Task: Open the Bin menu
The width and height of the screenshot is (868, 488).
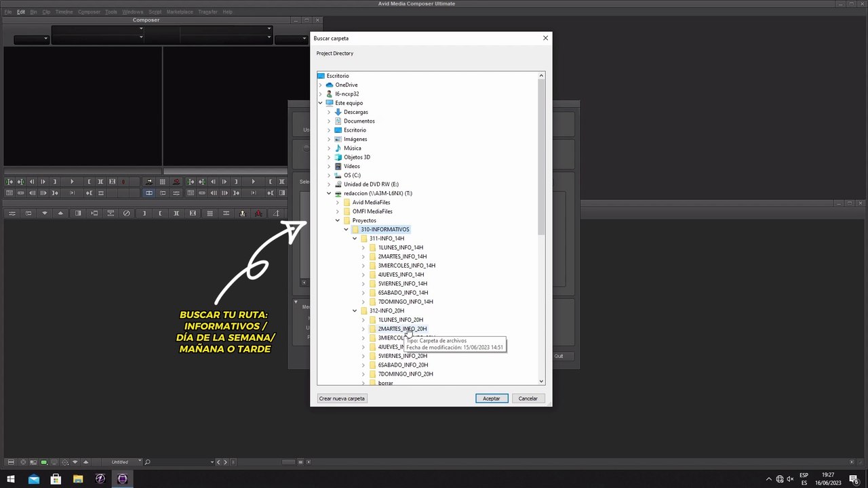Action: click(33, 12)
